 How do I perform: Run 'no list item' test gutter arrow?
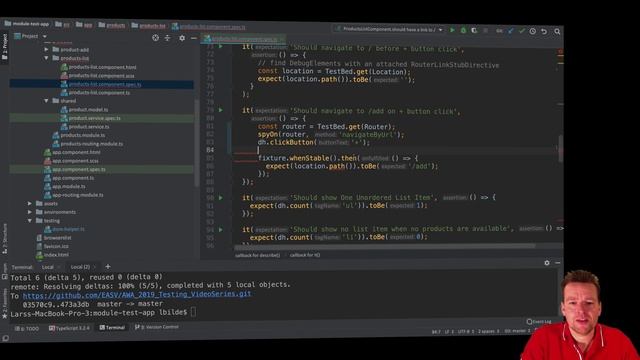220,230
